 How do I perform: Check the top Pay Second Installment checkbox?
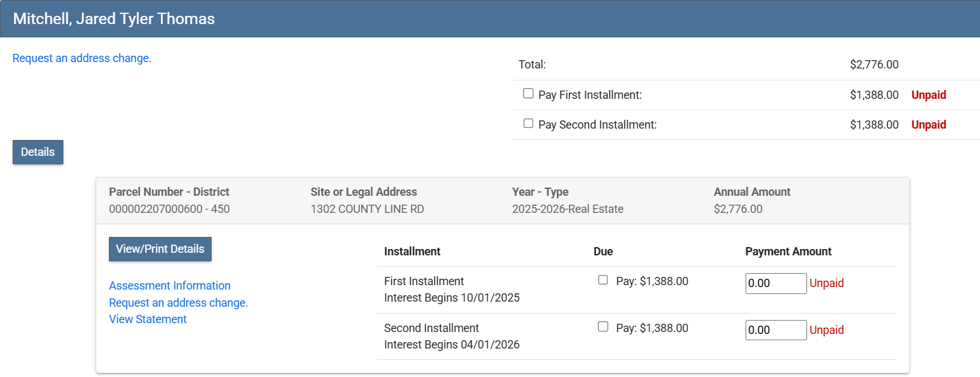[x=528, y=124]
